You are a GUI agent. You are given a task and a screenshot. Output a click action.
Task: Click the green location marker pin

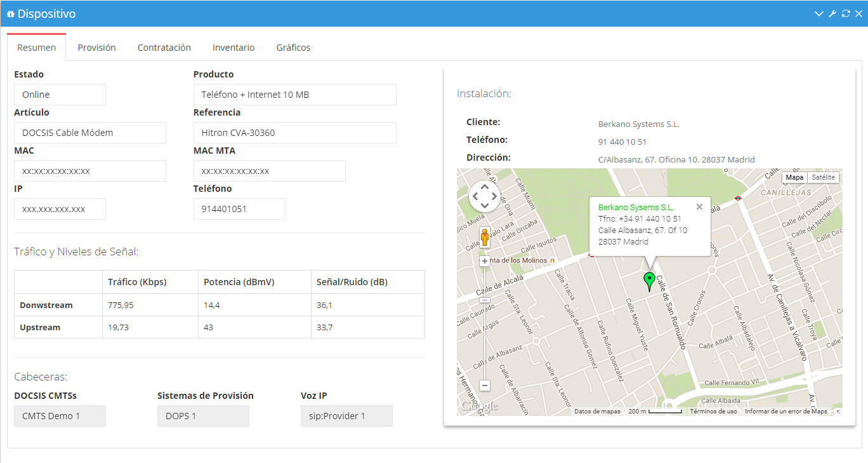tap(648, 281)
